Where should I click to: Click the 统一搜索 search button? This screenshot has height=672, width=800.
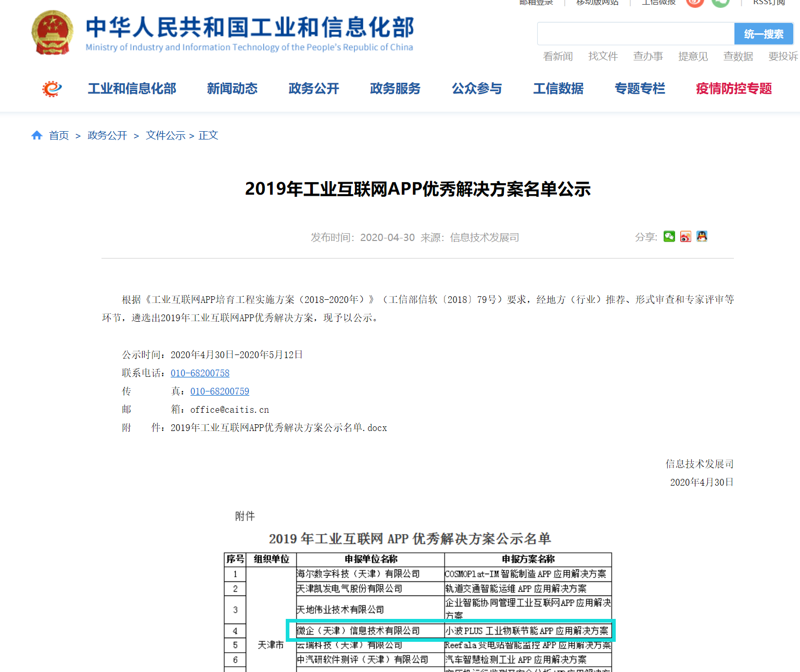tap(763, 34)
